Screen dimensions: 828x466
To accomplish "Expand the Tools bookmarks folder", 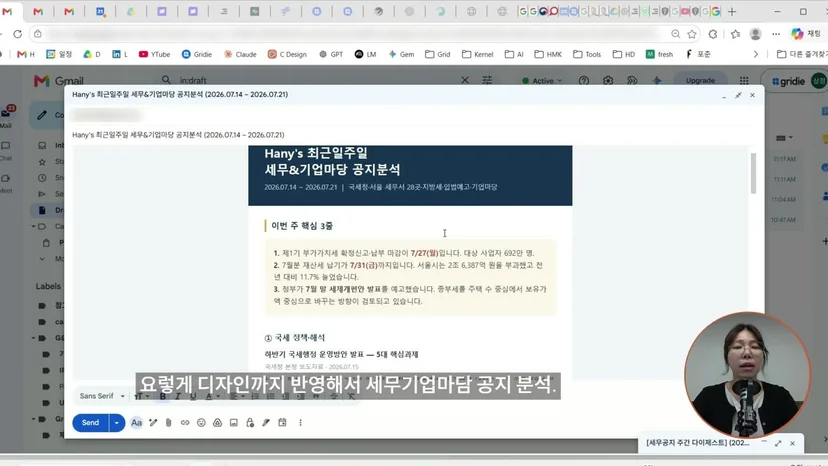I will 587,54.
